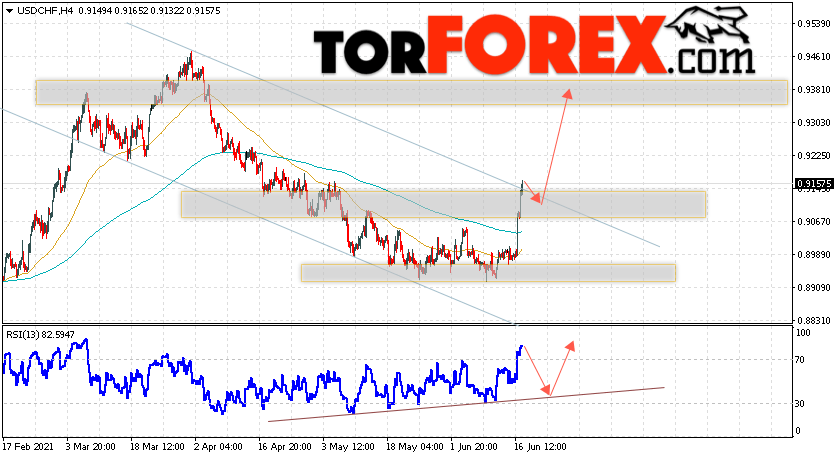The image size is (838, 458).
Task: Click the brown RSI trendline
Action: click(466, 405)
